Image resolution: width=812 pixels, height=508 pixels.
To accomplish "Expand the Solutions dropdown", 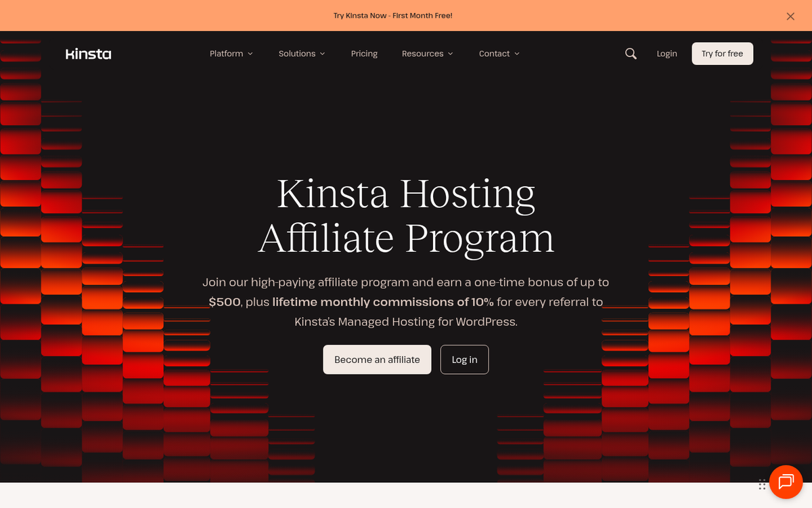I will point(301,54).
